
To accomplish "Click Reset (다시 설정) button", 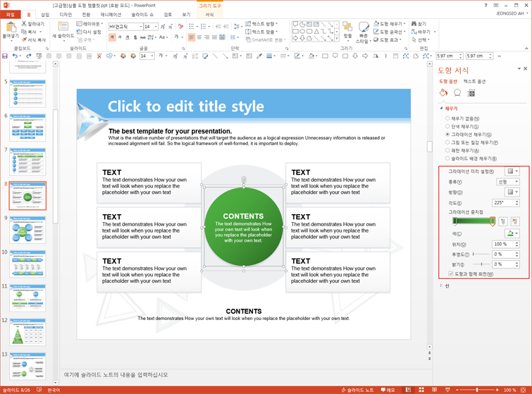I will point(89,32).
